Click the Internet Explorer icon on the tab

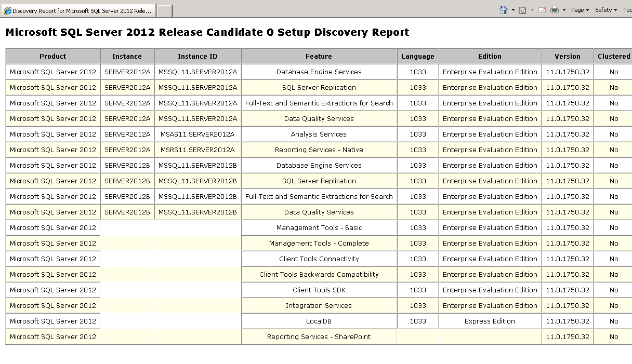tap(8, 11)
